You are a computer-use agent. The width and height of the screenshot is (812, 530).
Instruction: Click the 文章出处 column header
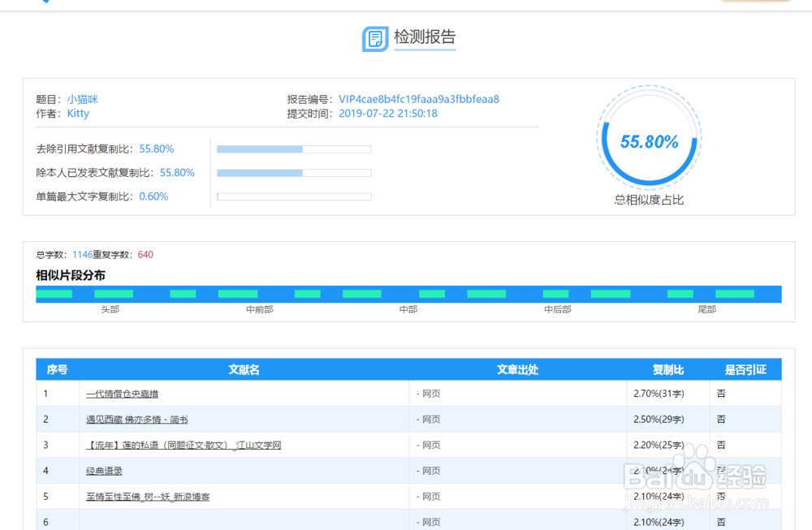[x=518, y=369]
